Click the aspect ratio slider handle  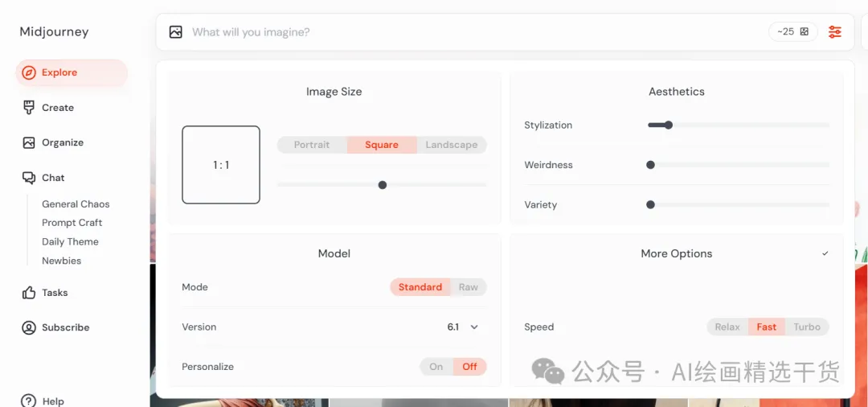pos(382,185)
